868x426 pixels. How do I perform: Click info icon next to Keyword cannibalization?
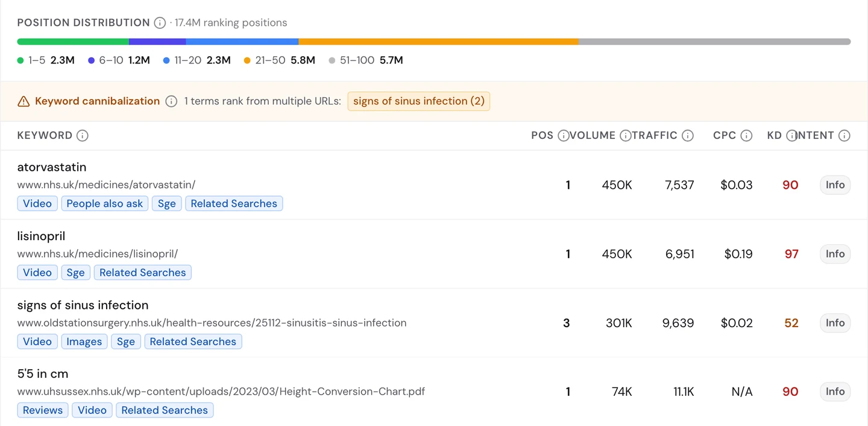tap(171, 101)
